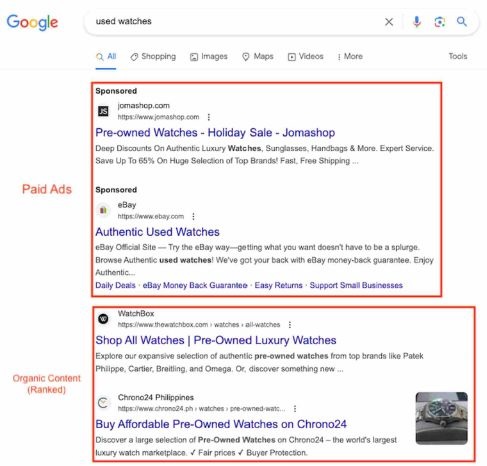
Task: Start voice search with microphone icon
Action: point(417,22)
